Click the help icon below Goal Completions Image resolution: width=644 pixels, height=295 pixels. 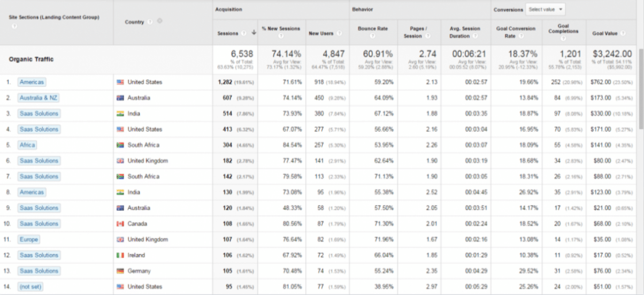tap(564, 37)
